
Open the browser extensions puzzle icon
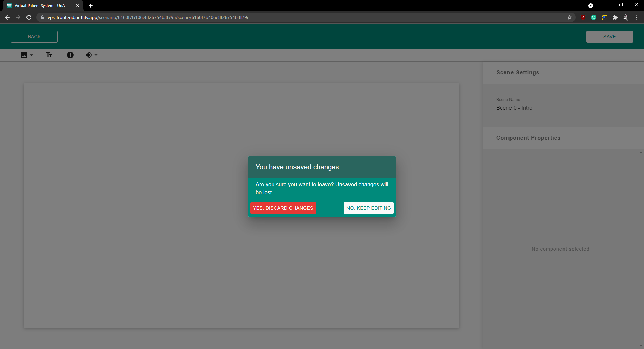(615, 17)
